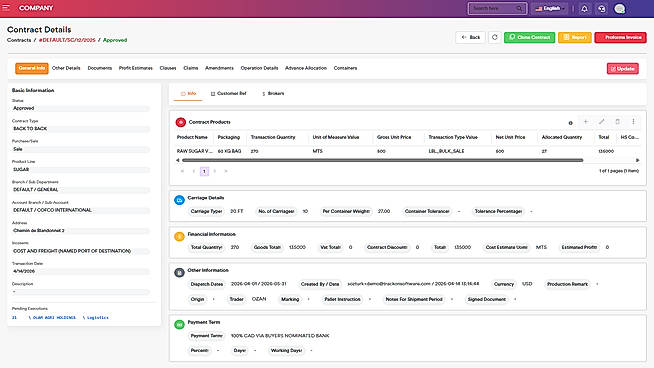
Task: Add a contract product with plus icon
Action: 586,122
